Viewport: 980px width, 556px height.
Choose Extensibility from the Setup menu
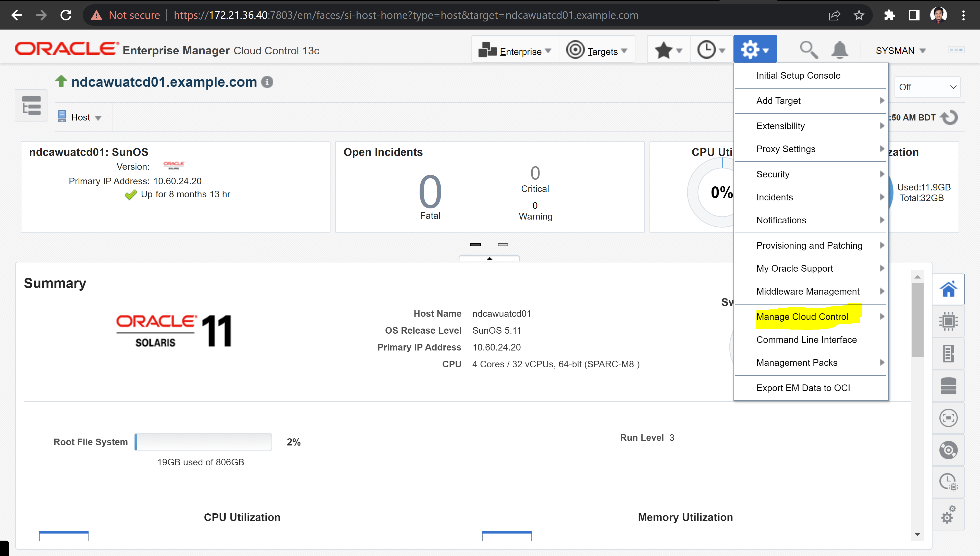click(x=811, y=126)
